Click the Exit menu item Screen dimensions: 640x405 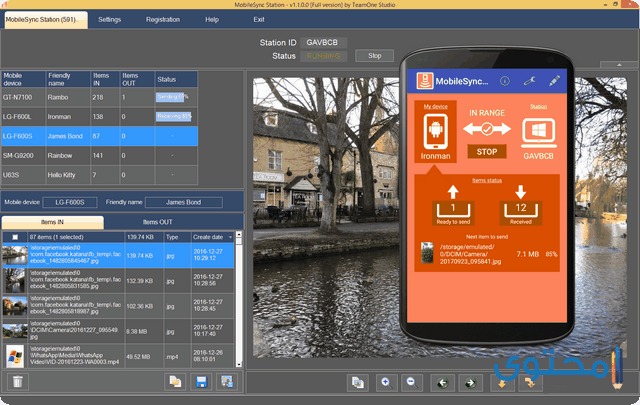click(259, 20)
